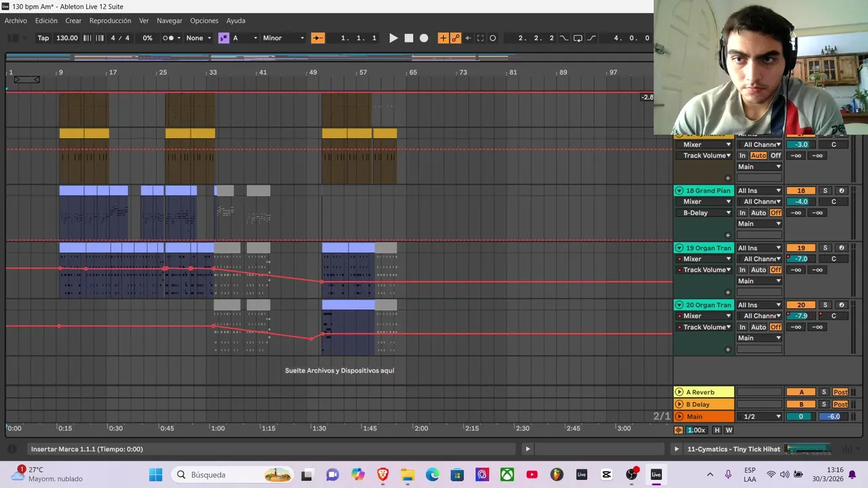Open the All Ins dropdown on track 18
Viewport: 868px width, 488px height.
[759, 191]
